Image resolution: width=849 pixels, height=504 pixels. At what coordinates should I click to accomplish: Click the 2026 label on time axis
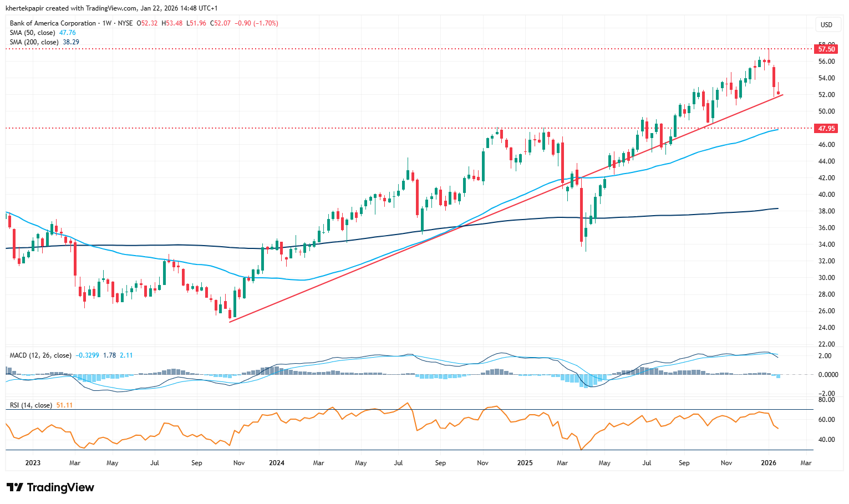pyautogui.click(x=768, y=463)
